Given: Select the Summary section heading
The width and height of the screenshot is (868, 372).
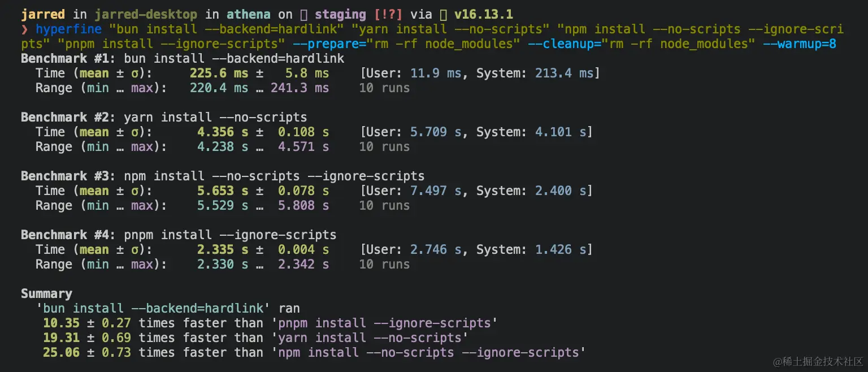Looking at the screenshot, I should pos(46,293).
